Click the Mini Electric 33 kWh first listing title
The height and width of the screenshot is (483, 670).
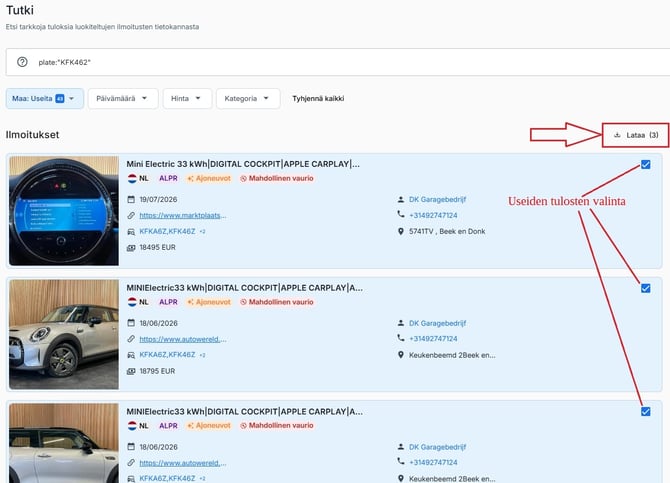click(243, 164)
